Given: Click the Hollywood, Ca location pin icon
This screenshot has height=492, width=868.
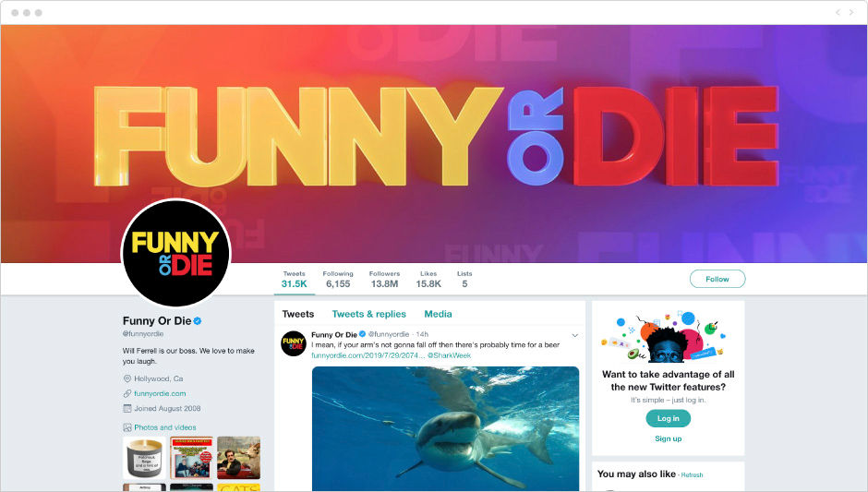Looking at the screenshot, I should (127, 378).
